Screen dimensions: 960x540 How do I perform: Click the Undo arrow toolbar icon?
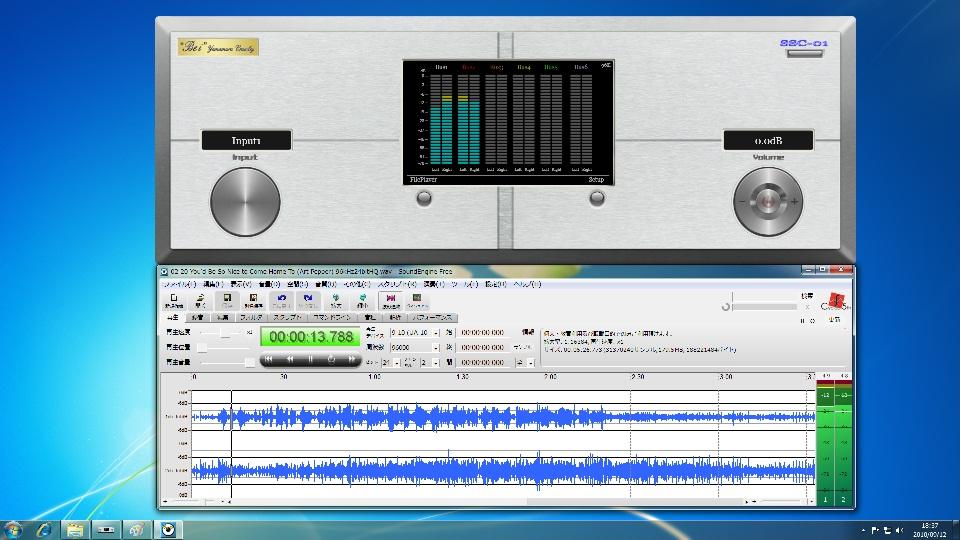click(282, 299)
